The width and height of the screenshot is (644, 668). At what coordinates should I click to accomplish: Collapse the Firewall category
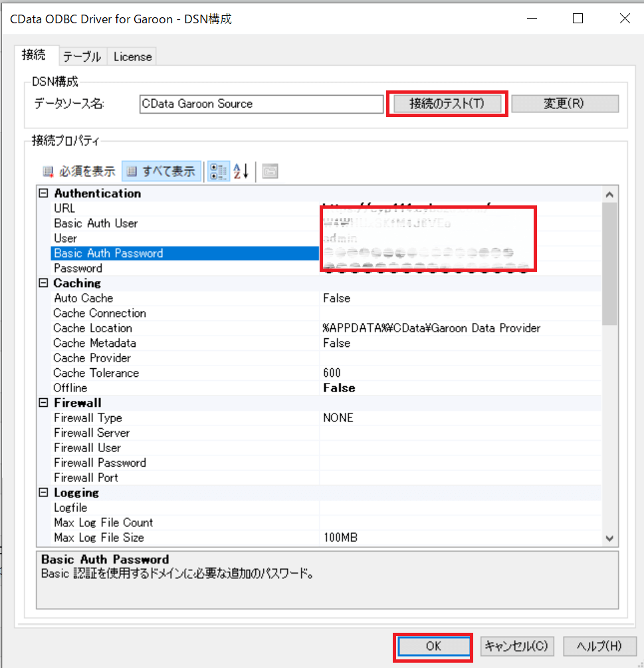(43, 403)
